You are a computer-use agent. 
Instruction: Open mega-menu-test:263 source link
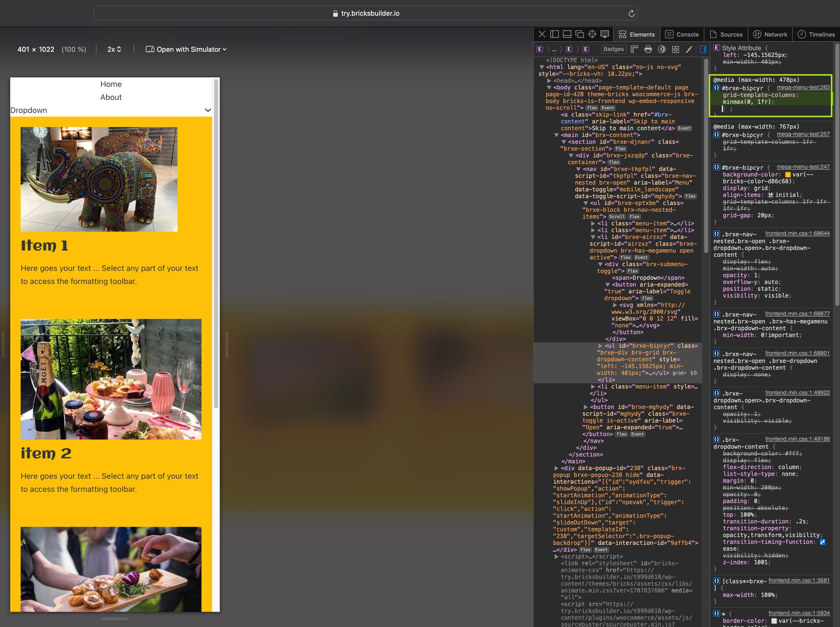tap(803, 88)
